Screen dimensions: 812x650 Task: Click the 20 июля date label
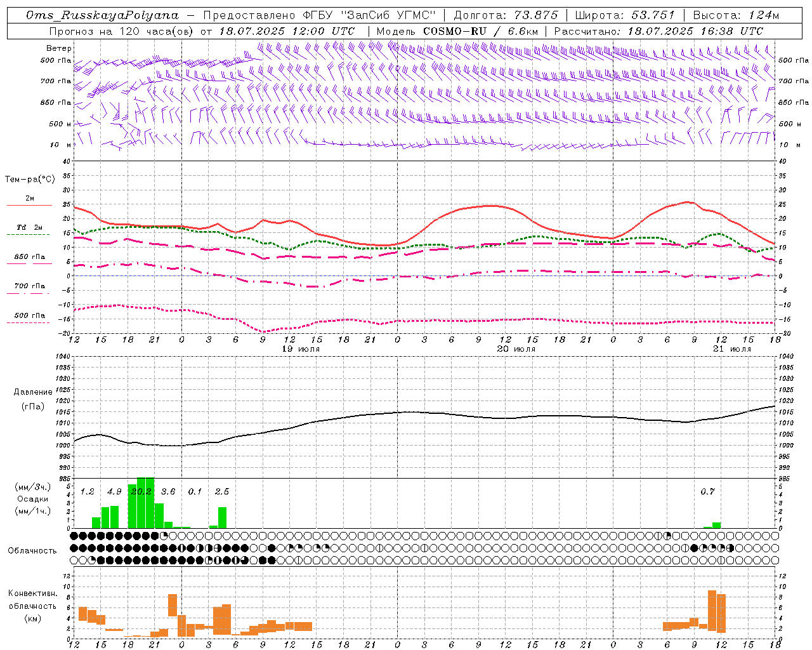[516, 349]
